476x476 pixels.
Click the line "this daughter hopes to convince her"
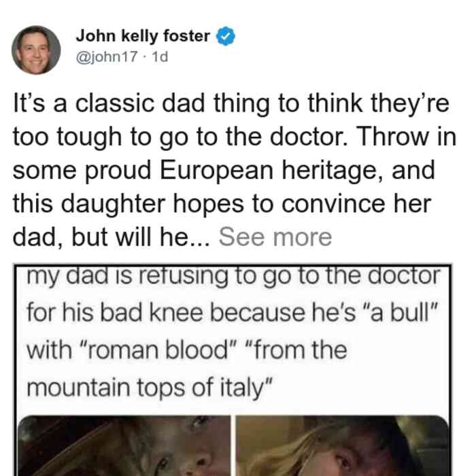pyautogui.click(x=222, y=204)
